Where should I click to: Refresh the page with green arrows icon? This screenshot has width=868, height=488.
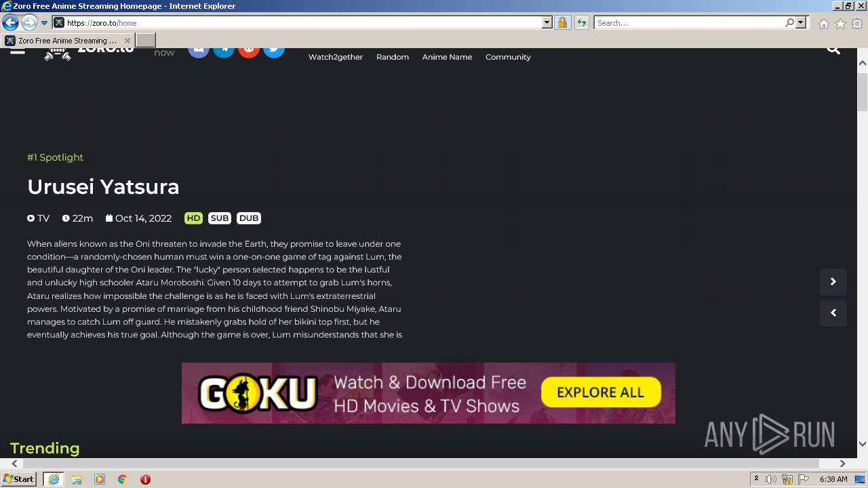581,23
